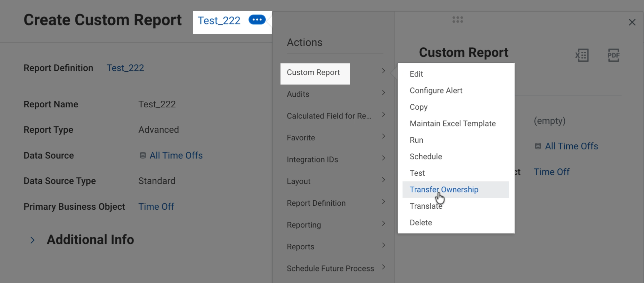Choose Test from the Custom Report submenu
This screenshot has height=283, width=644.
456,173
